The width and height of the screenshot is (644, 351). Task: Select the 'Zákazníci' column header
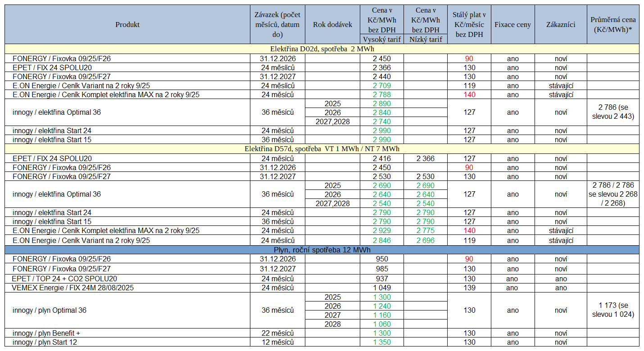561,25
